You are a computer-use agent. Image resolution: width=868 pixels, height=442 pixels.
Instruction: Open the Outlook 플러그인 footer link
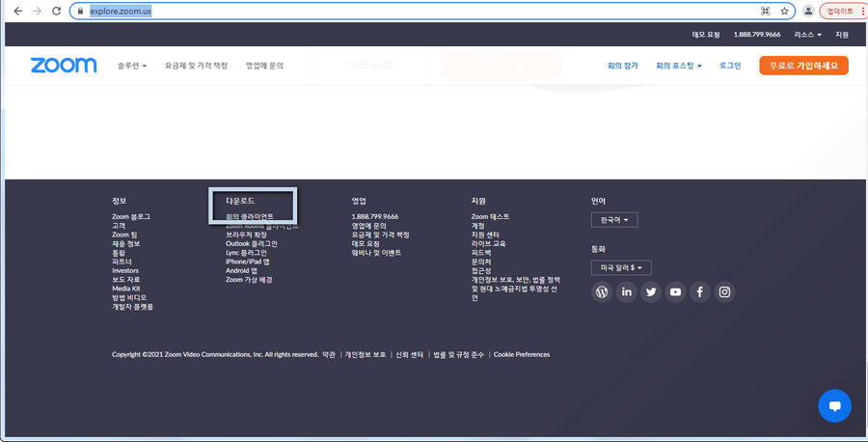pos(252,244)
